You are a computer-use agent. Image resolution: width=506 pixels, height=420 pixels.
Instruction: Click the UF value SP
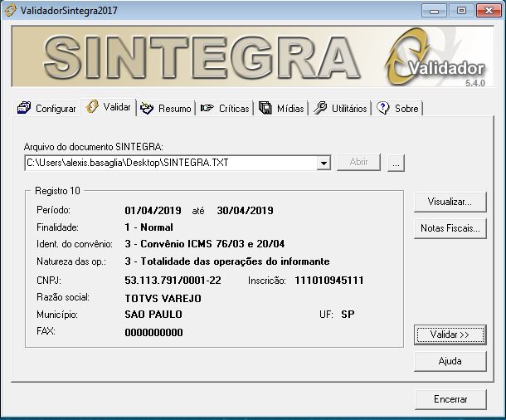click(348, 314)
